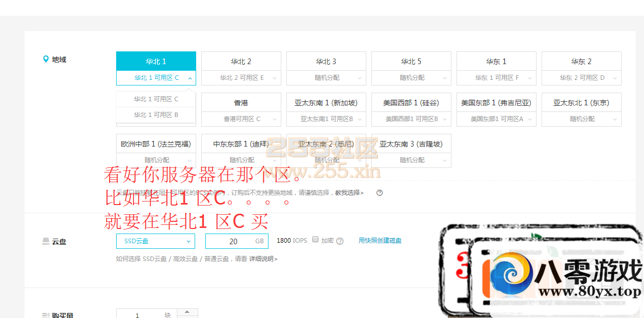Open the 随机分配 dropdown under 华北 5
Viewport: 644px width, 318px height.
(411, 78)
